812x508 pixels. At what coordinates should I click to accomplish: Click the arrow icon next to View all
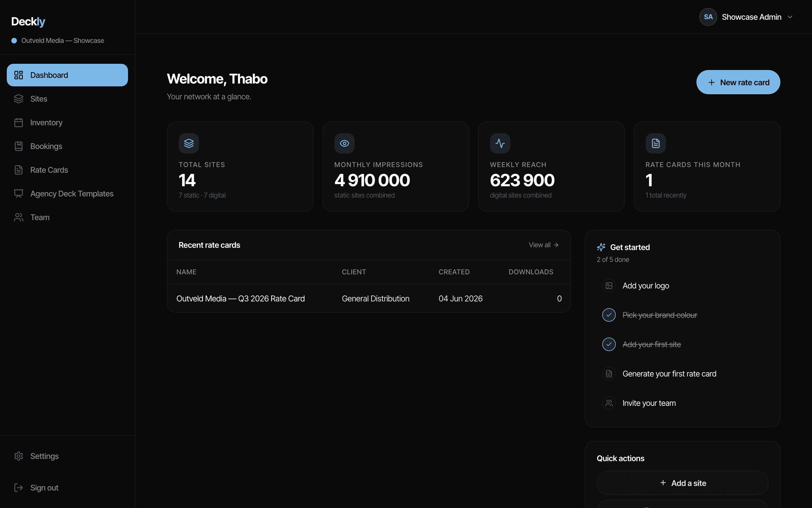pos(556,245)
